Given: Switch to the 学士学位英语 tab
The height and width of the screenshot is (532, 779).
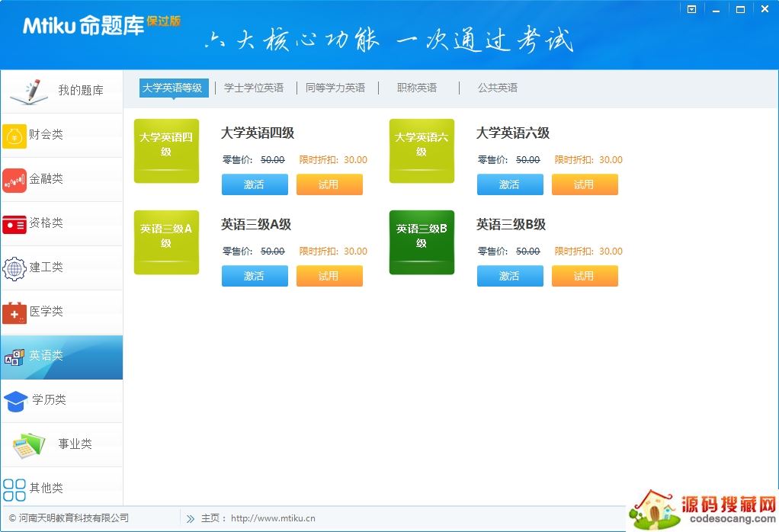Looking at the screenshot, I should point(253,88).
